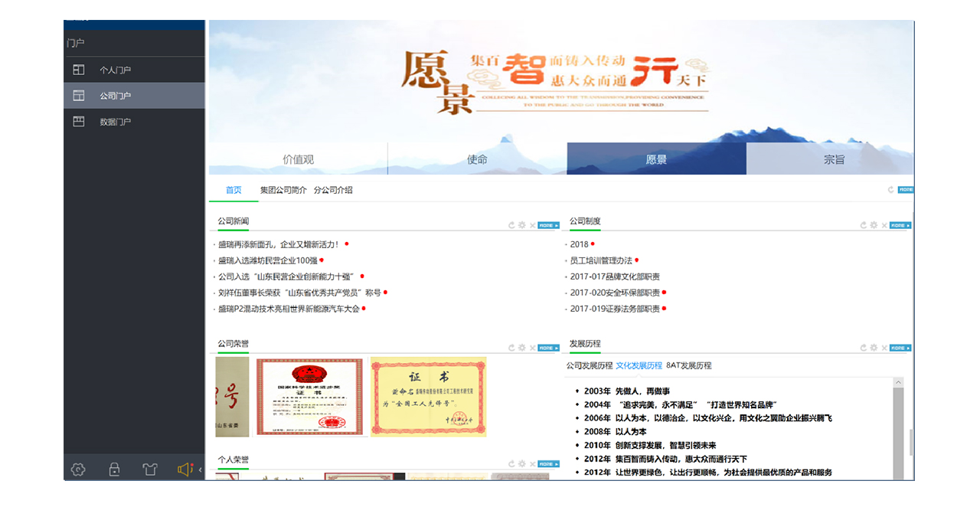Open settings gear of the 公司新闻 panel
Image resolution: width=980 pixels, height=507 pixels.
(521, 225)
